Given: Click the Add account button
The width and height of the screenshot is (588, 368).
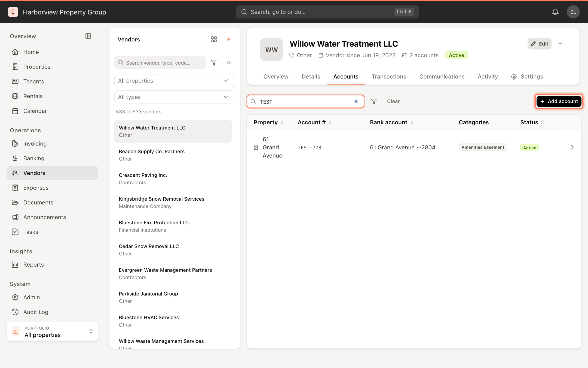Looking at the screenshot, I should pyautogui.click(x=559, y=101).
